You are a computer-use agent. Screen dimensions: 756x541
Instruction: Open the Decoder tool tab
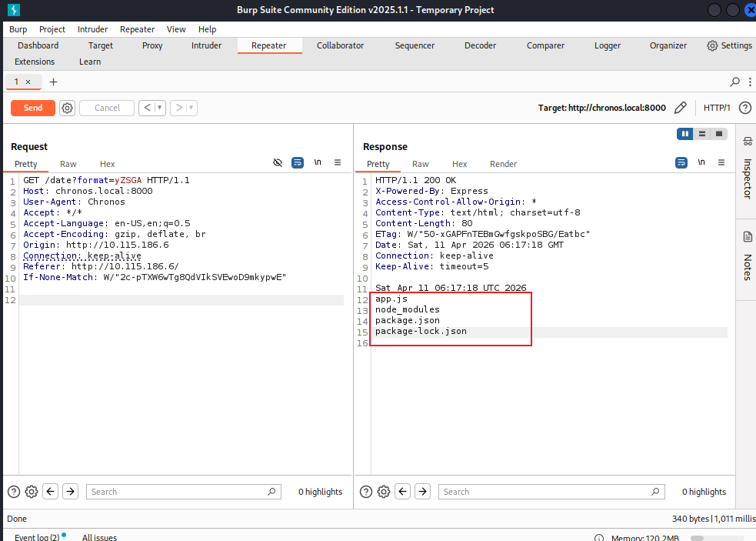(480, 45)
